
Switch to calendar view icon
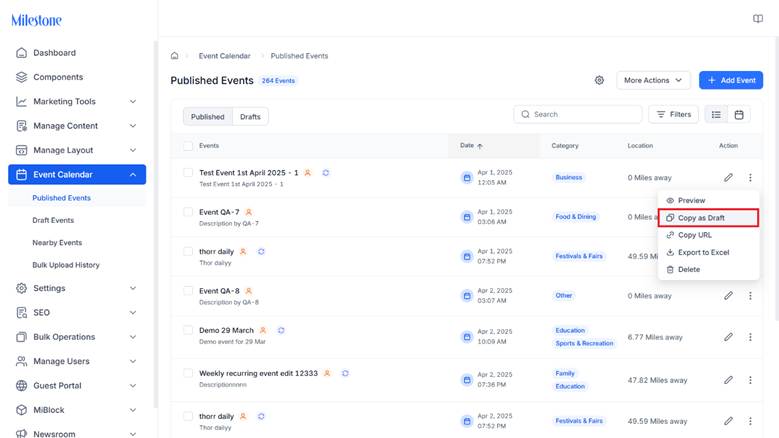coord(739,114)
